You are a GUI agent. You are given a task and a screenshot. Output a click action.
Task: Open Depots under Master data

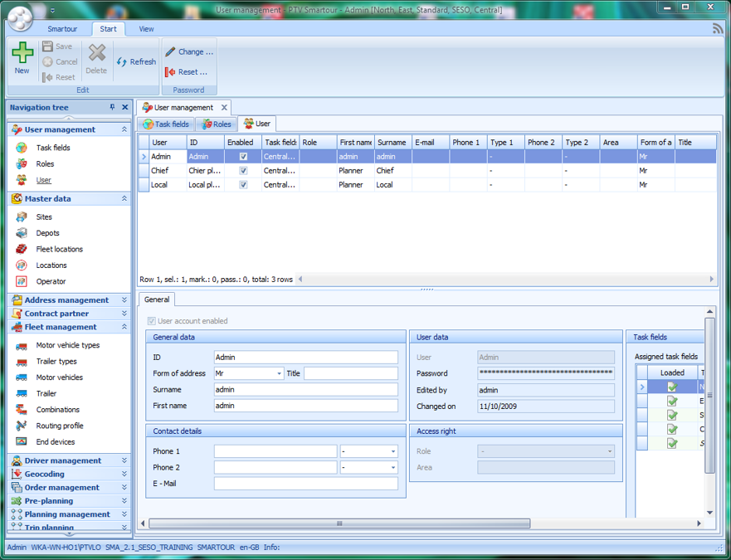[x=47, y=233]
